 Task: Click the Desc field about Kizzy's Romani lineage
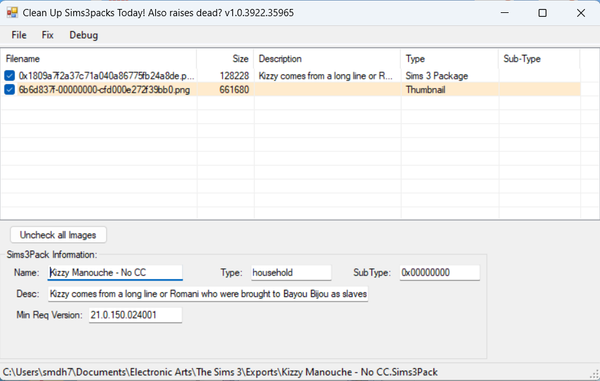tap(208, 294)
